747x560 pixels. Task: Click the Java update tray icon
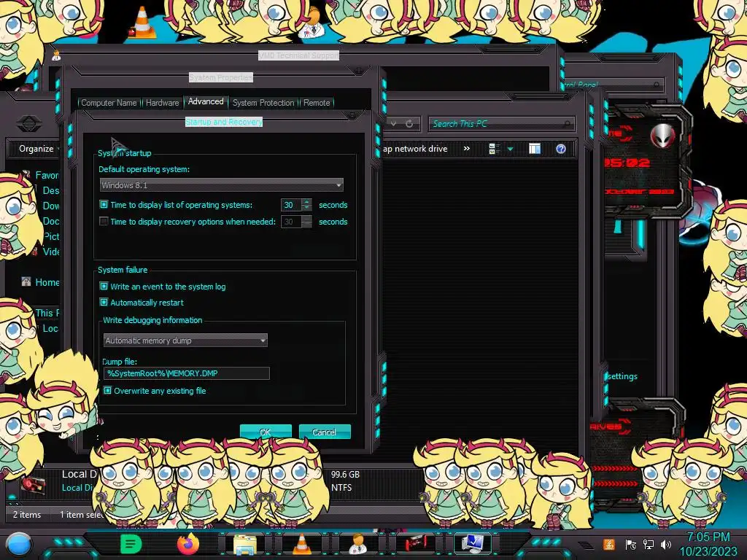[609, 544]
